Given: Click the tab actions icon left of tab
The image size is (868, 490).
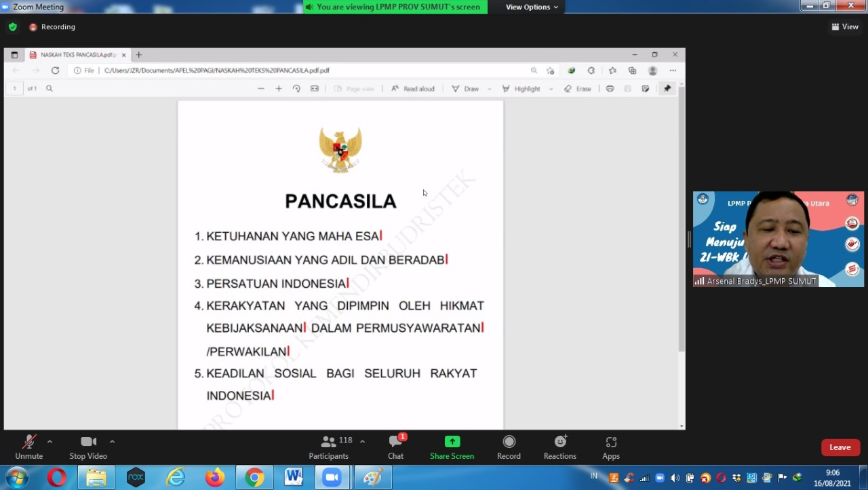Looking at the screenshot, I should (x=14, y=55).
